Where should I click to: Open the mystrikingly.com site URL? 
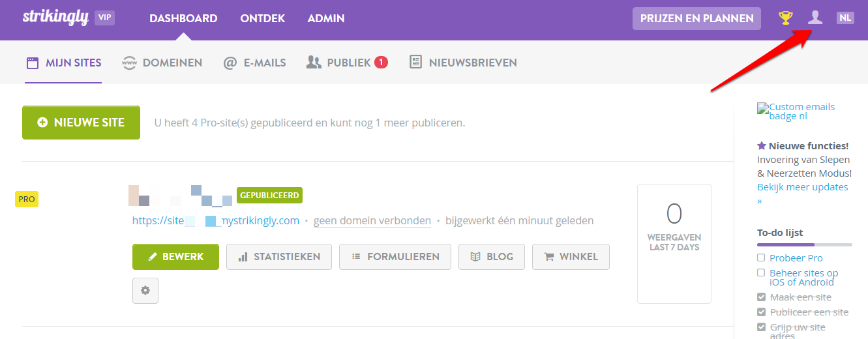pyautogui.click(x=216, y=220)
